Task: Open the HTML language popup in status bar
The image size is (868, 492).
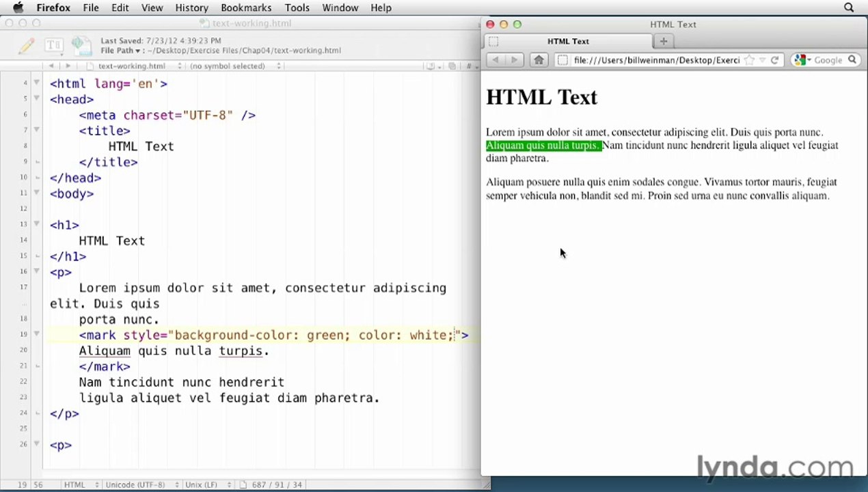Action: [x=81, y=484]
